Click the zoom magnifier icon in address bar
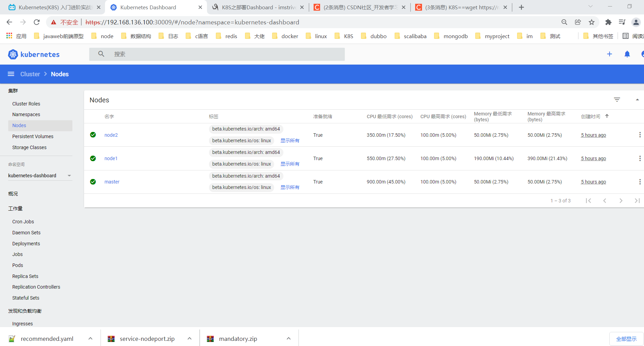The image size is (644, 346). (564, 22)
